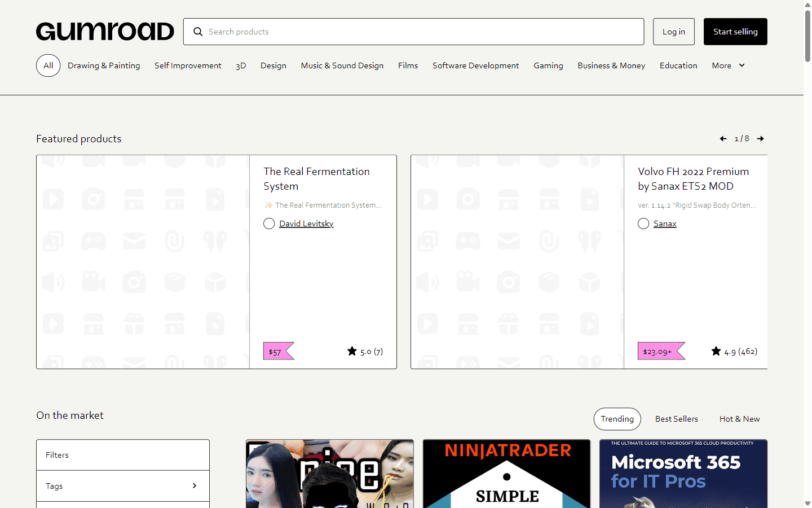Image resolution: width=812 pixels, height=508 pixels.
Task: Open the Business & Money category
Action: tap(611, 65)
